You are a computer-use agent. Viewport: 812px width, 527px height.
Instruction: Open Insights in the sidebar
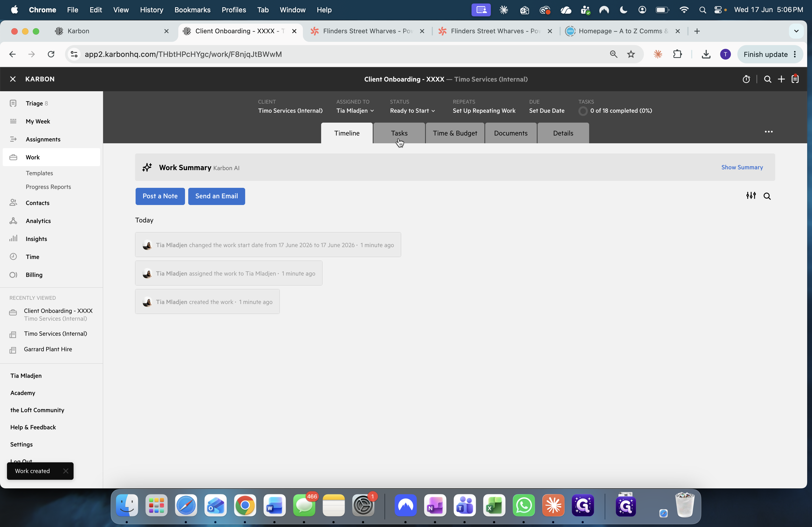point(51,239)
